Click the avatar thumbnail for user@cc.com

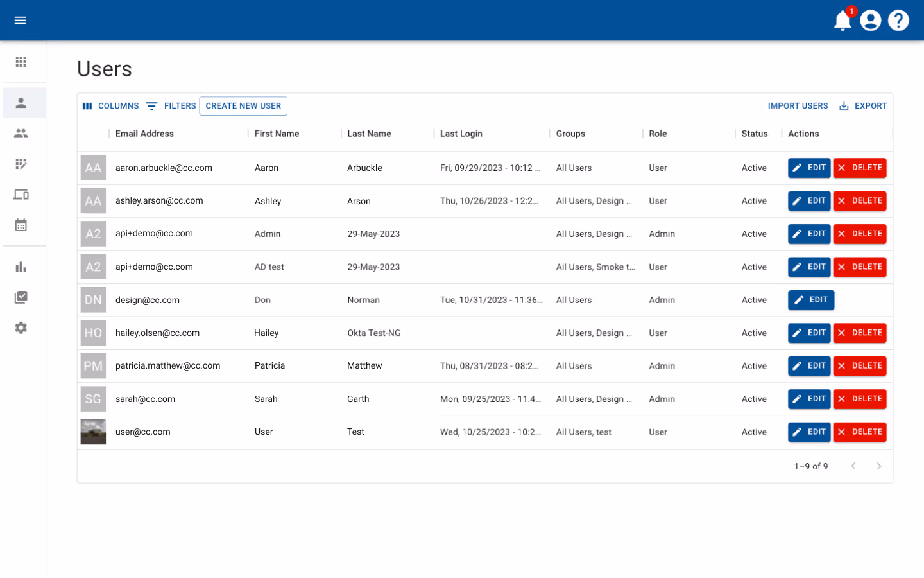[93, 432]
